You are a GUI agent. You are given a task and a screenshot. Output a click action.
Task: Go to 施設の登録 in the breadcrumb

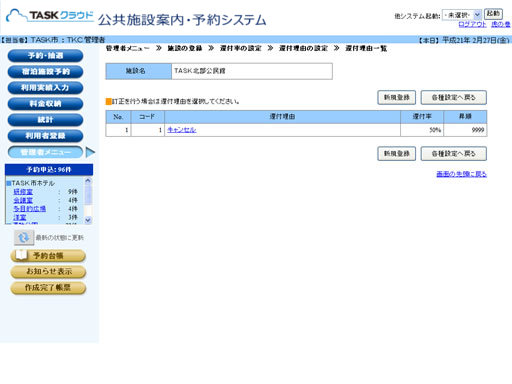pos(185,48)
